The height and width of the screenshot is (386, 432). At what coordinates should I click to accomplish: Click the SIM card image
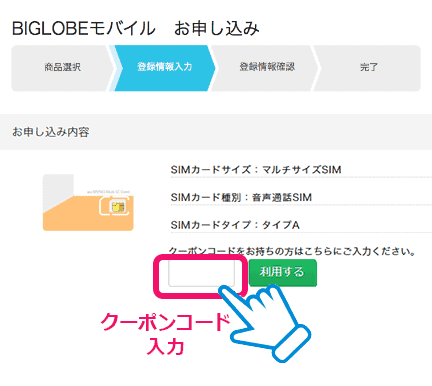click(x=88, y=202)
